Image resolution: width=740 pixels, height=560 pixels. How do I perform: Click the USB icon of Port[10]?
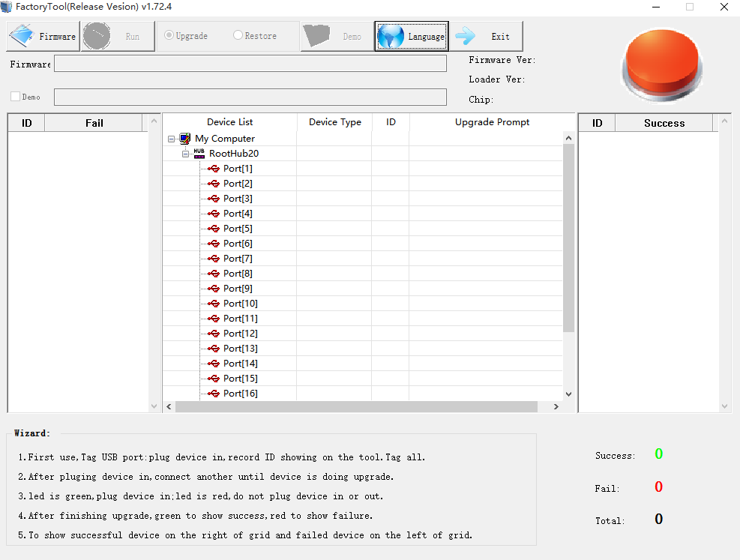point(214,304)
